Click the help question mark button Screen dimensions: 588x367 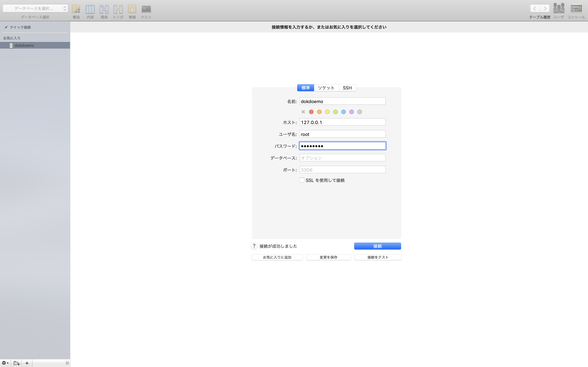tap(254, 246)
